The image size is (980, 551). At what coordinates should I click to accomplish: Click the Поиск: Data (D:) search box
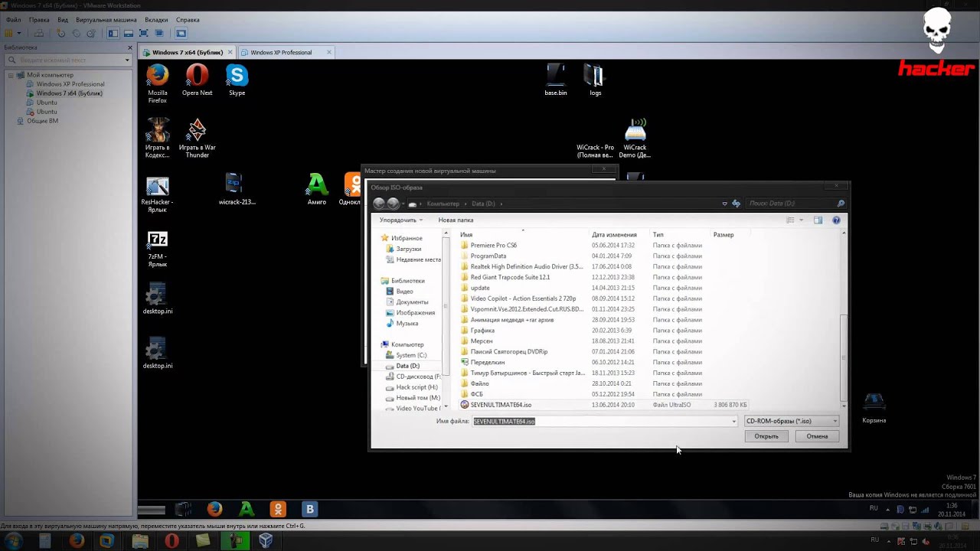(x=796, y=204)
